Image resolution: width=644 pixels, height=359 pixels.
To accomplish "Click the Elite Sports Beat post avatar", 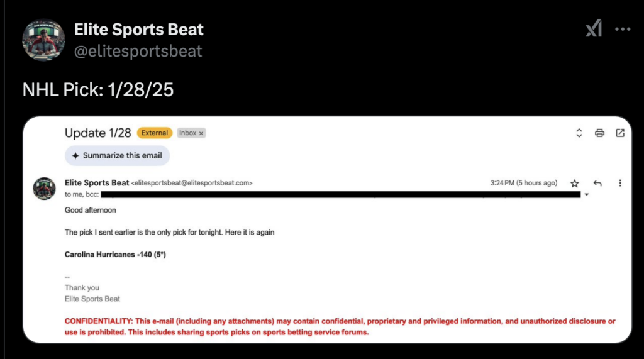I will [43, 40].
